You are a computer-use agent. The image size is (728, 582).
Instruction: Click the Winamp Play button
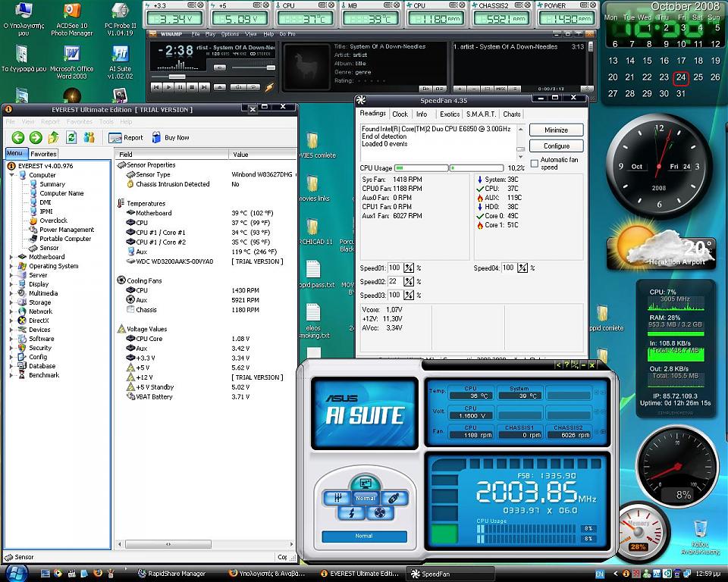[168, 87]
